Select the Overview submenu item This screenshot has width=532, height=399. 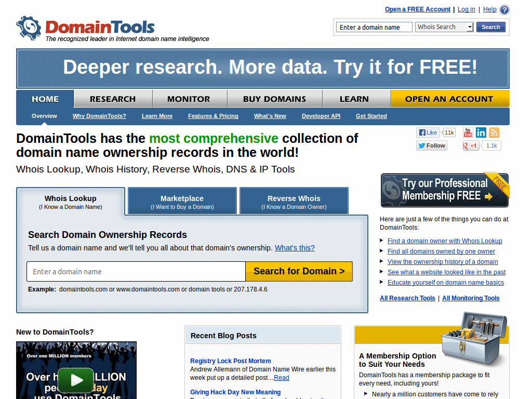pos(45,116)
